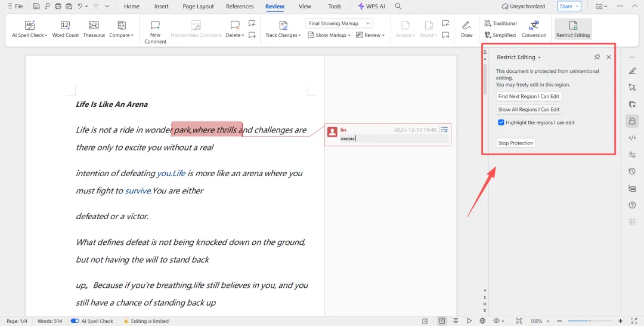Click the comment options icon beside lin's comment

[444, 130]
